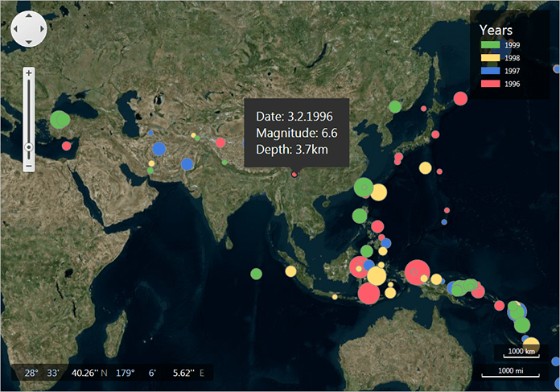
Task: Zoom out using the minus button
Action: pos(29,167)
